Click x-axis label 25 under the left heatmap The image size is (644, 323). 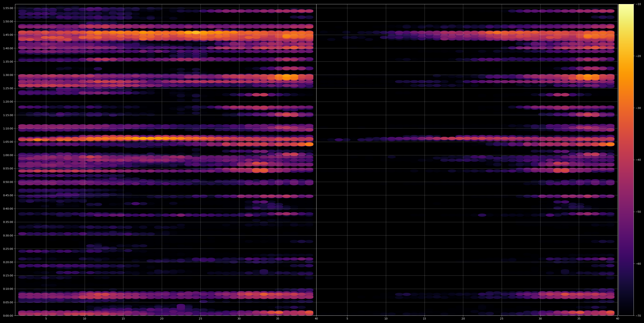[200, 319]
